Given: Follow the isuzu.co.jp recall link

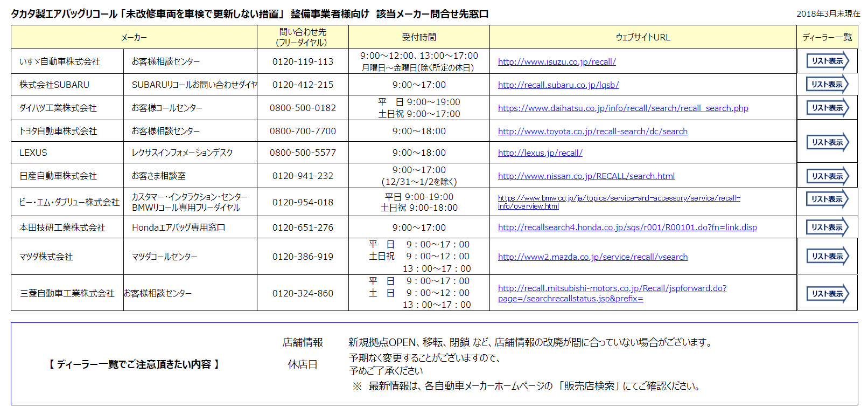Looking at the screenshot, I should pos(557,61).
